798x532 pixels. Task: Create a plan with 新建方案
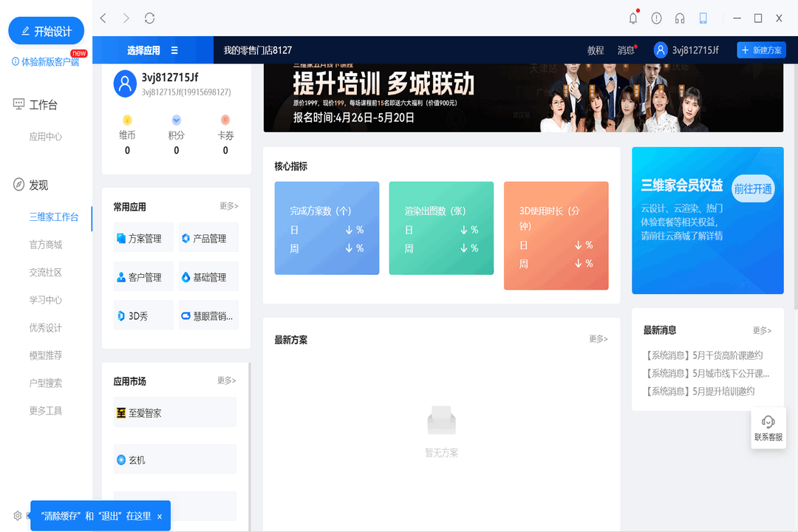(x=761, y=50)
